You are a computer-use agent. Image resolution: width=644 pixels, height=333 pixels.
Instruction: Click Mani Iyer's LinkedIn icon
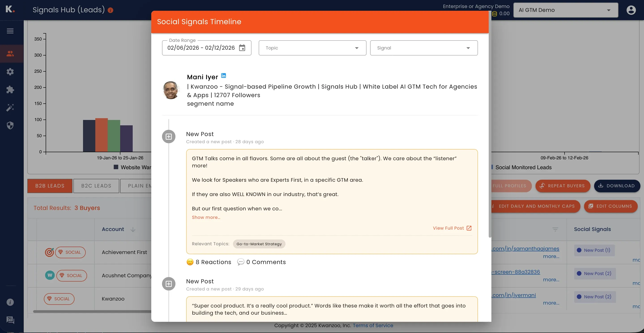[x=224, y=75]
